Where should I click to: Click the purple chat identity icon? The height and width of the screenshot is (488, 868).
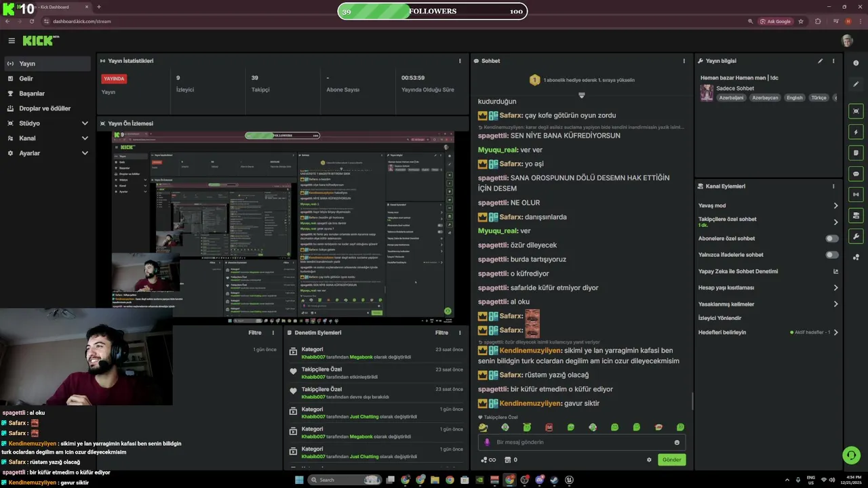click(487, 443)
